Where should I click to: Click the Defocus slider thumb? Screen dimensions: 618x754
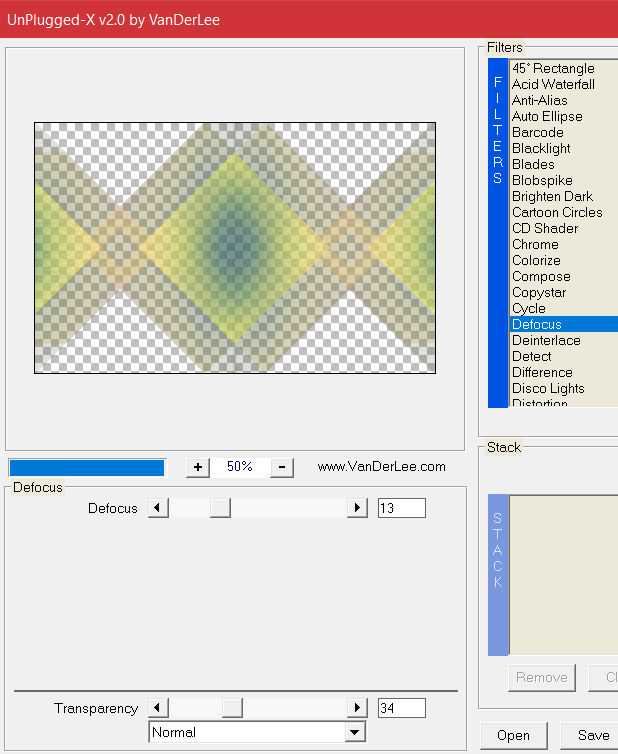pyautogui.click(x=220, y=508)
